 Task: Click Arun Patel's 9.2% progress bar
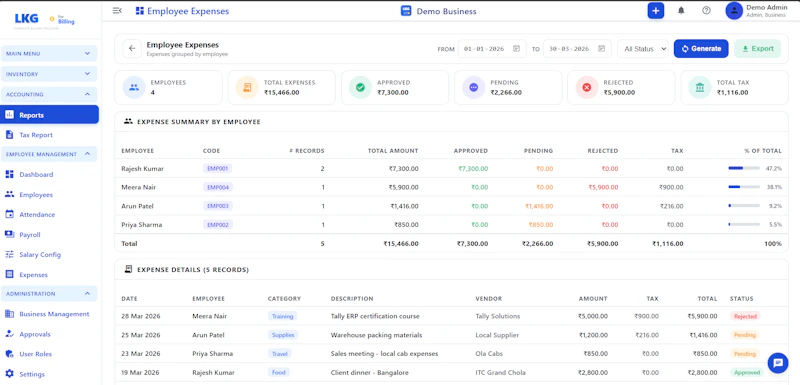744,206
